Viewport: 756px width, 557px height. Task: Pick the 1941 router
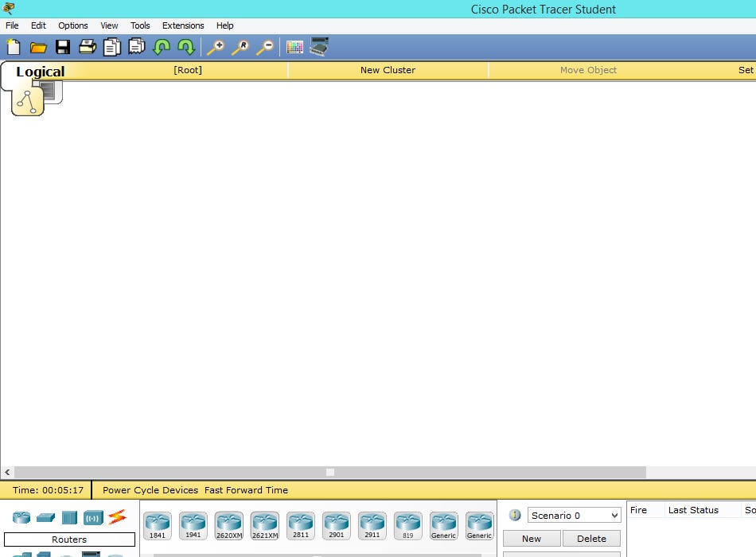tap(193, 526)
